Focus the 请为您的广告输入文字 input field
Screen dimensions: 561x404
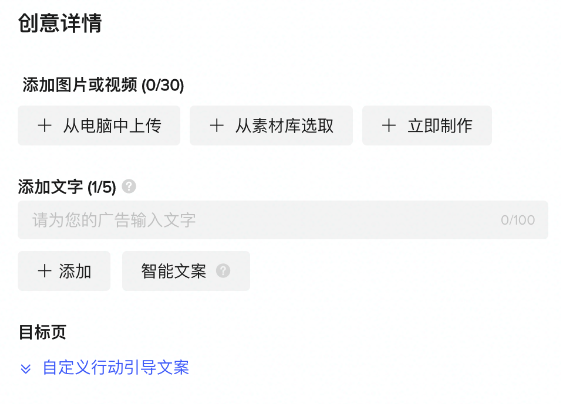(x=283, y=220)
